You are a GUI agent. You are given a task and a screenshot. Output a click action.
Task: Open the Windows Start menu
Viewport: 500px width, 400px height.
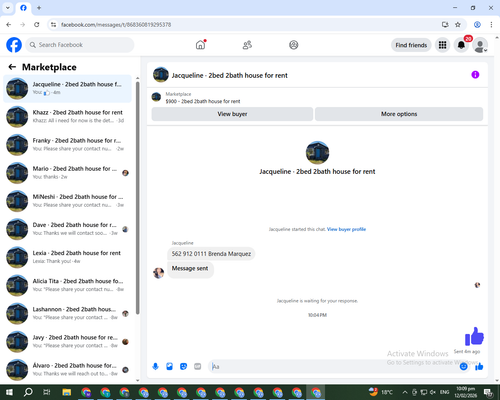click(9, 392)
